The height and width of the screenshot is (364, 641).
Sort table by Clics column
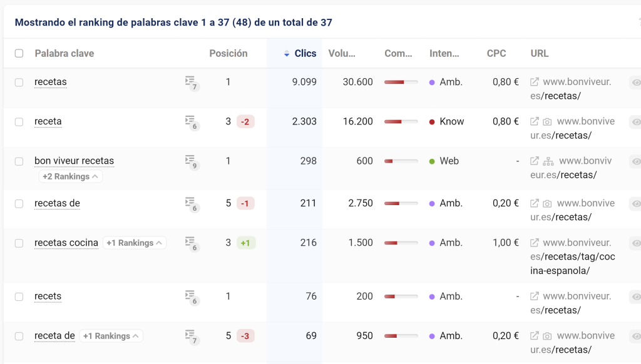(x=305, y=54)
